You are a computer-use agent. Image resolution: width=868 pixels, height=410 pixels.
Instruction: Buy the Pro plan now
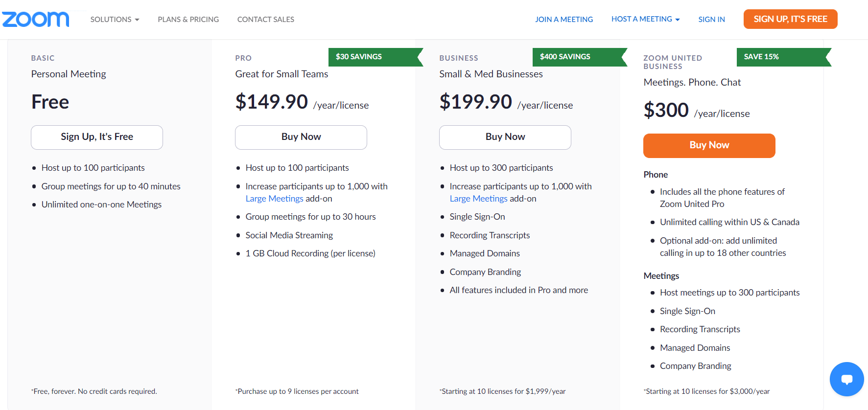pyautogui.click(x=301, y=137)
